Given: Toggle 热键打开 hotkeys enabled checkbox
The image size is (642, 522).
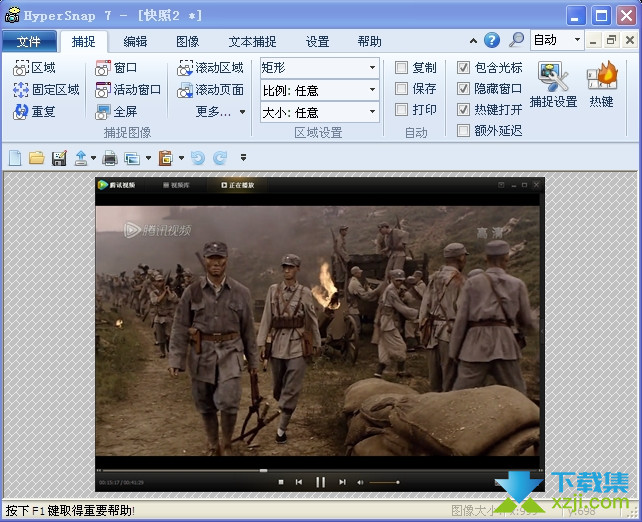Looking at the screenshot, I should (463, 109).
